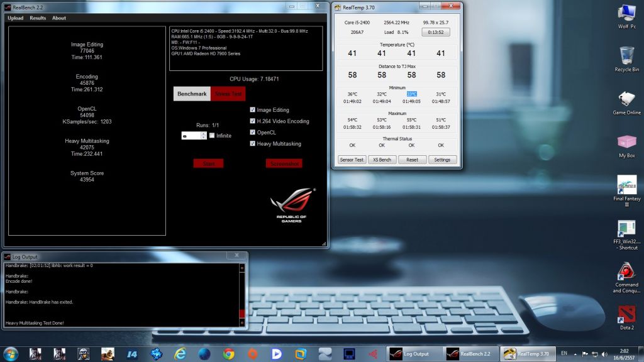The image size is (644, 362).
Task: Click the RealBench window resize grip
Action: pyautogui.click(x=324, y=244)
